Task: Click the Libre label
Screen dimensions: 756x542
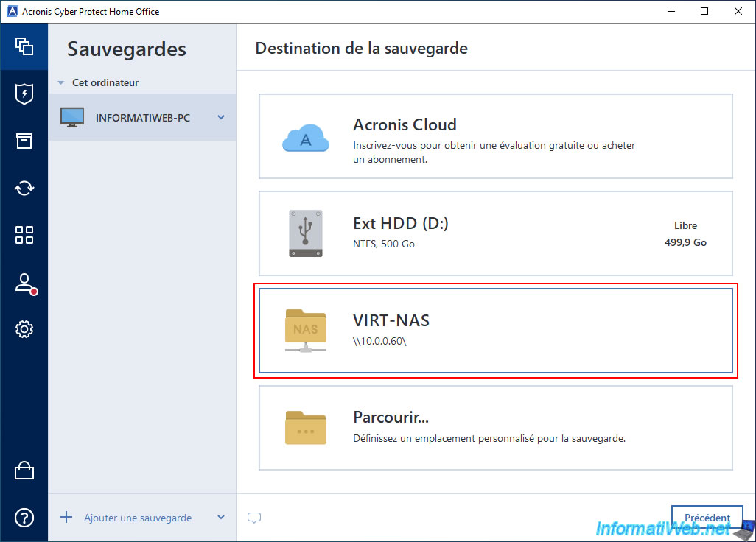Action: coord(685,225)
